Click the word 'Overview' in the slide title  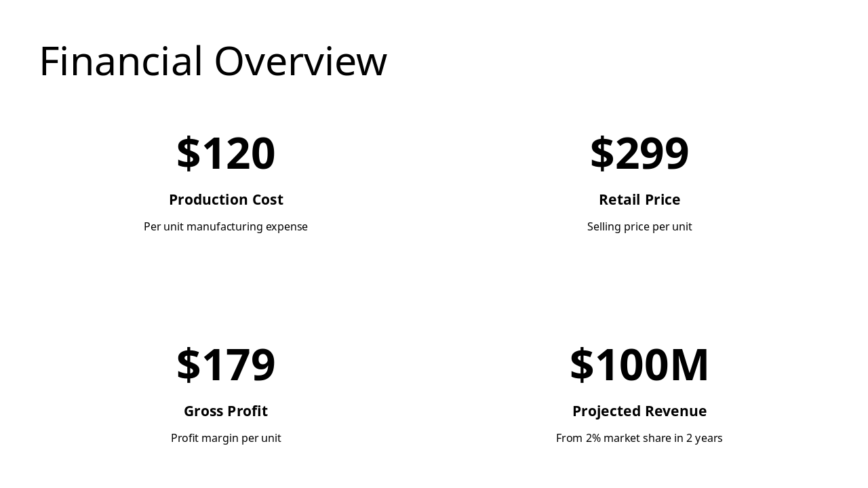[300, 62]
